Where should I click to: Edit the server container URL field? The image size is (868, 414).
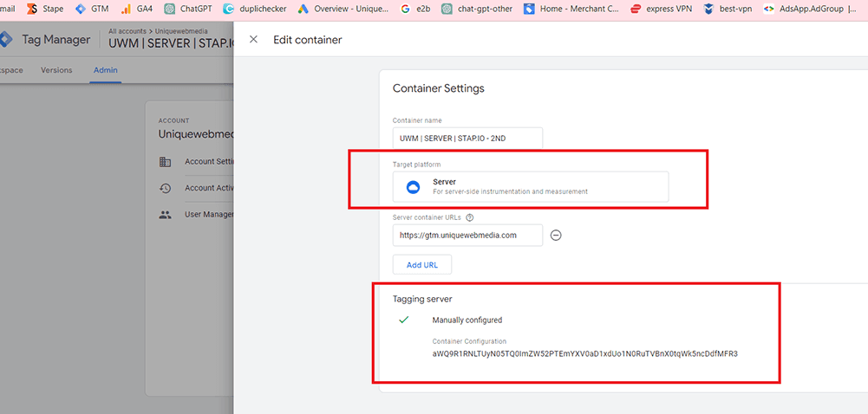(x=467, y=235)
